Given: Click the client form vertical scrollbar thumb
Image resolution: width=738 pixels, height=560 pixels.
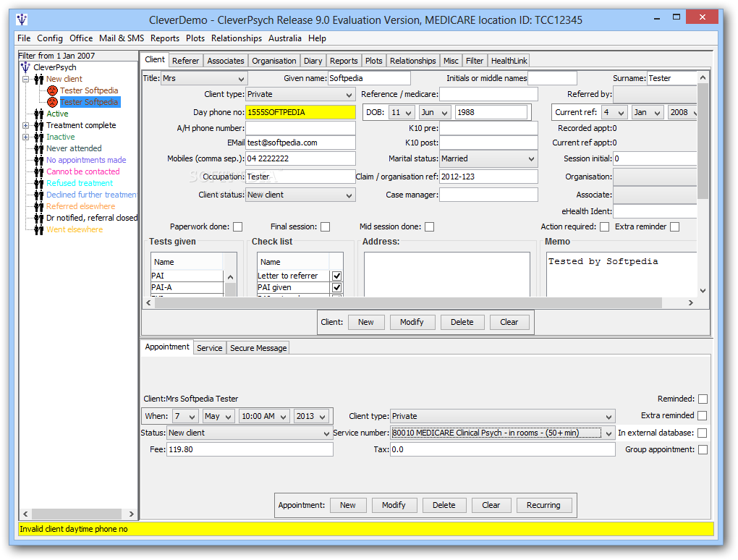Looking at the screenshot, I should (x=703, y=141).
